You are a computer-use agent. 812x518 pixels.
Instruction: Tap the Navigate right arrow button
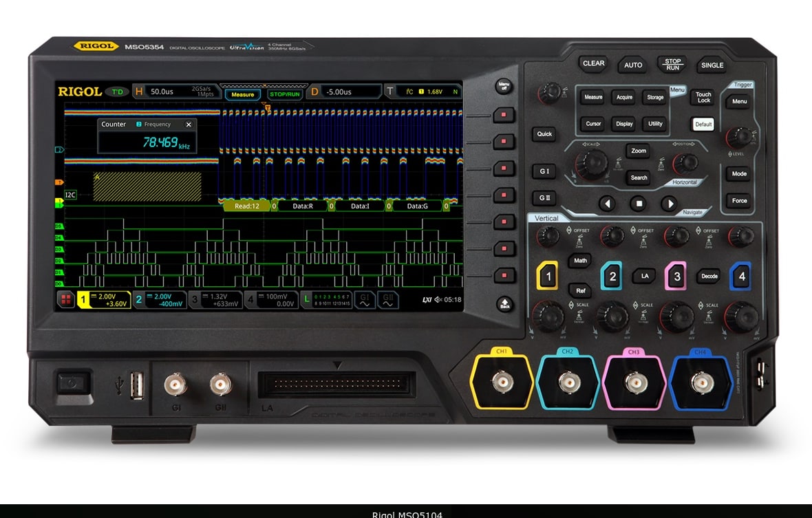click(670, 204)
